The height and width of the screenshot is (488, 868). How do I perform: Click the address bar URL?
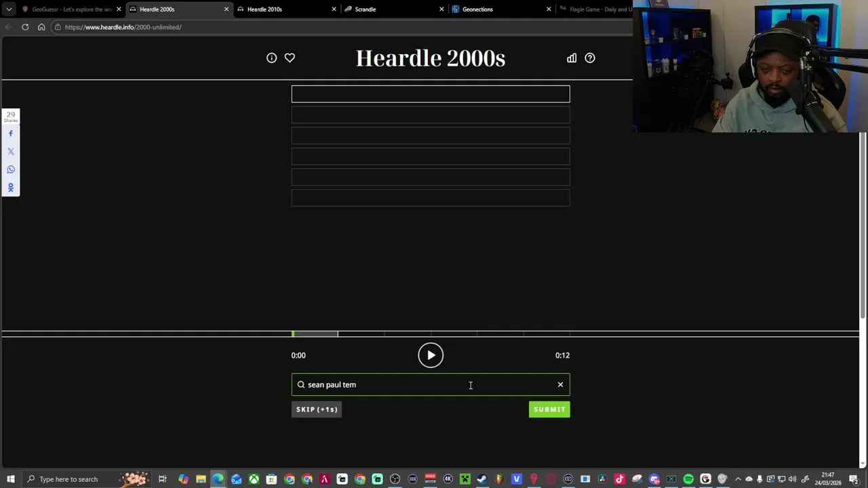point(123,27)
